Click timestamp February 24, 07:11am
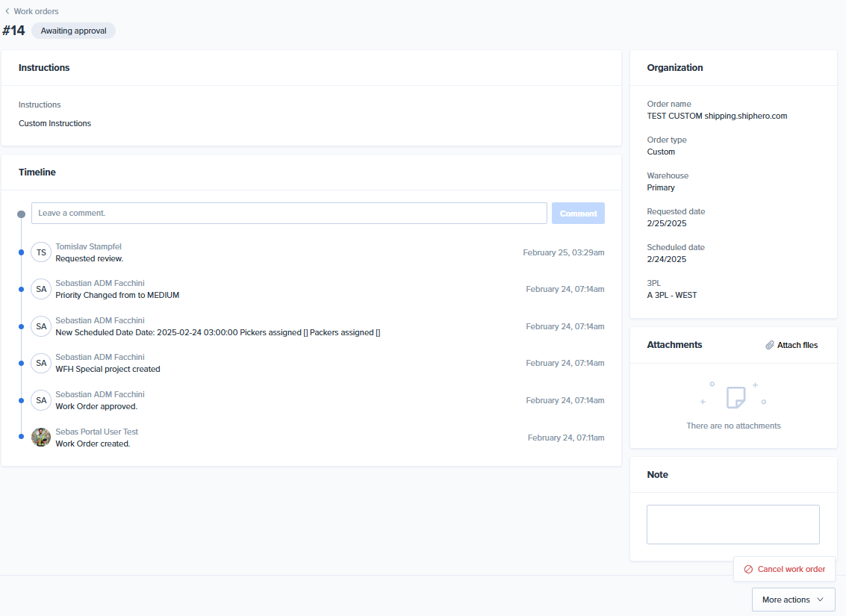Screen dimensions: 846x616 [x=566, y=438]
